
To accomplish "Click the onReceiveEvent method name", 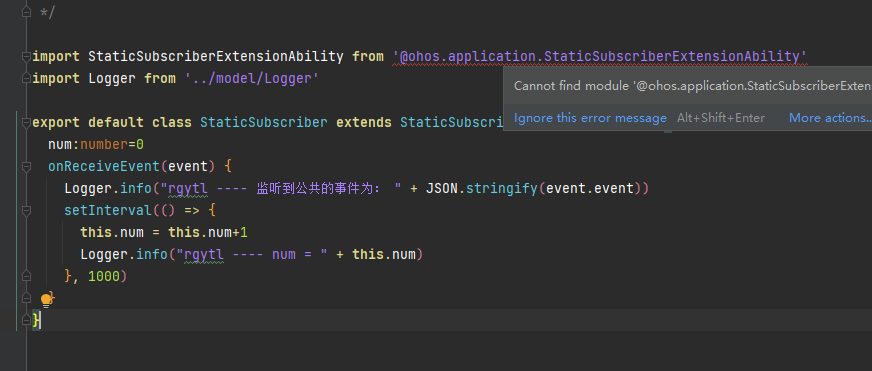I will 104,166.
